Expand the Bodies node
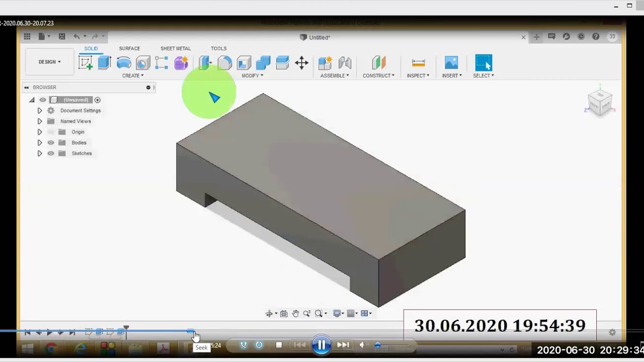The width and height of the screenshot is (644, 362). 40,143
